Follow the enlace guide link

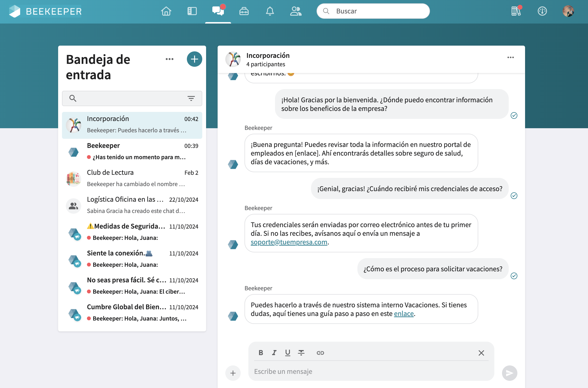(x=404, y=314)
